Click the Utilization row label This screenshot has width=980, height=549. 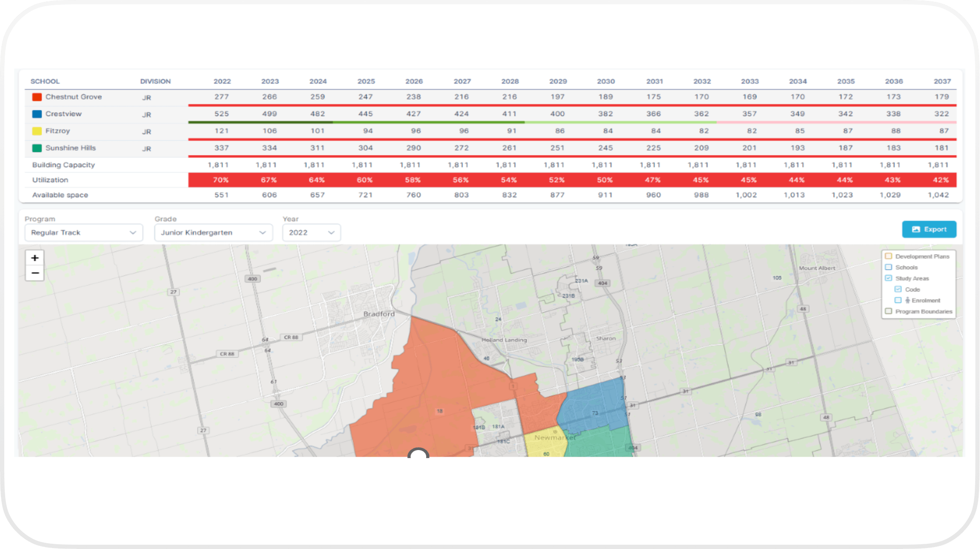(50, 180)
